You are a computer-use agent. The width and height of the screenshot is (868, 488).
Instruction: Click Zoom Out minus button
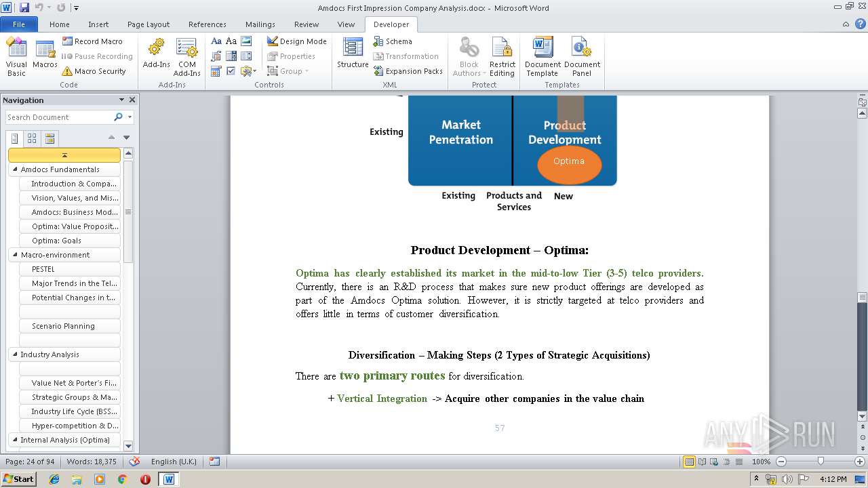(781, 462)
